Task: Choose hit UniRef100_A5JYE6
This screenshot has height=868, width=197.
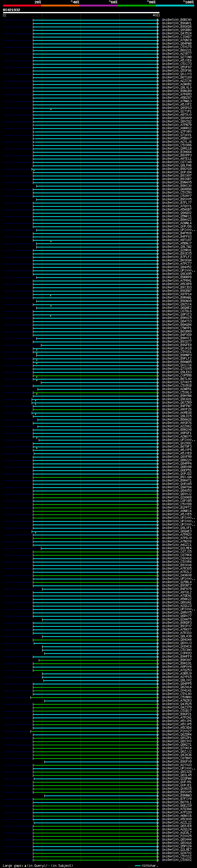Action: [176, 60]
